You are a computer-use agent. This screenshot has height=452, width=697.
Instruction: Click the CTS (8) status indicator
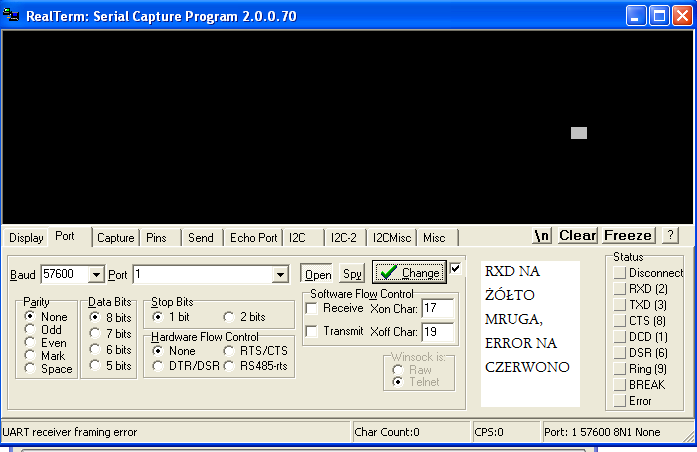point(620,320)
